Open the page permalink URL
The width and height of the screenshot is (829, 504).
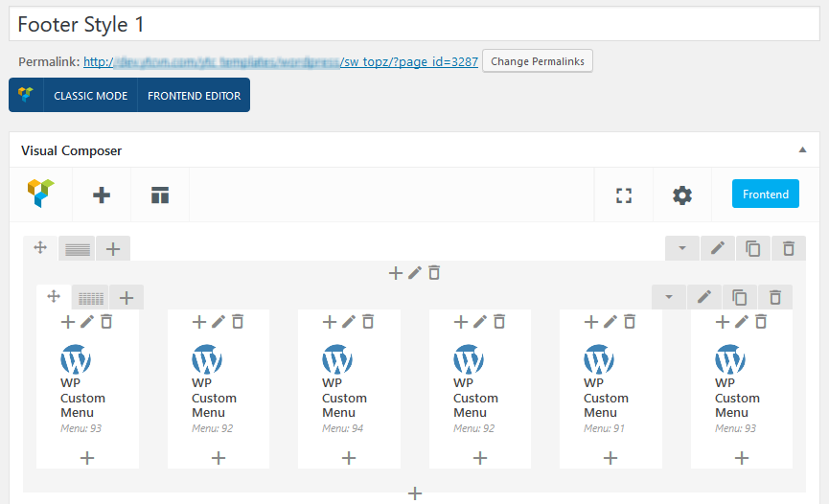(281, 62)
